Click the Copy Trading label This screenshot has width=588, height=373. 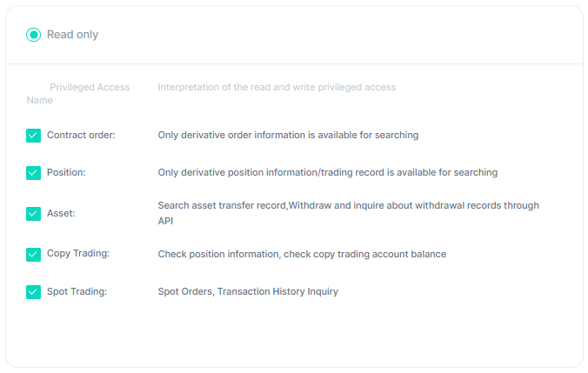(78, 253)
